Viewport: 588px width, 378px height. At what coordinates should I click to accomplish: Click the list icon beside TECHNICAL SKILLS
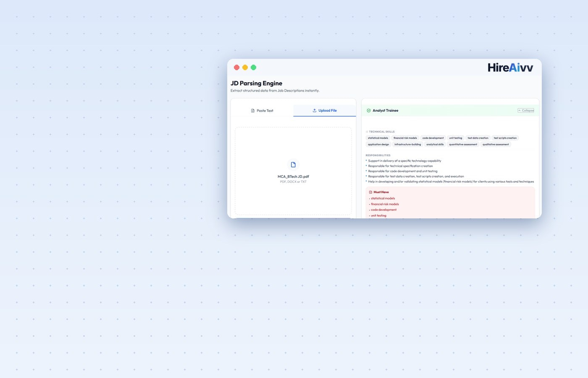tap(367, 132)
